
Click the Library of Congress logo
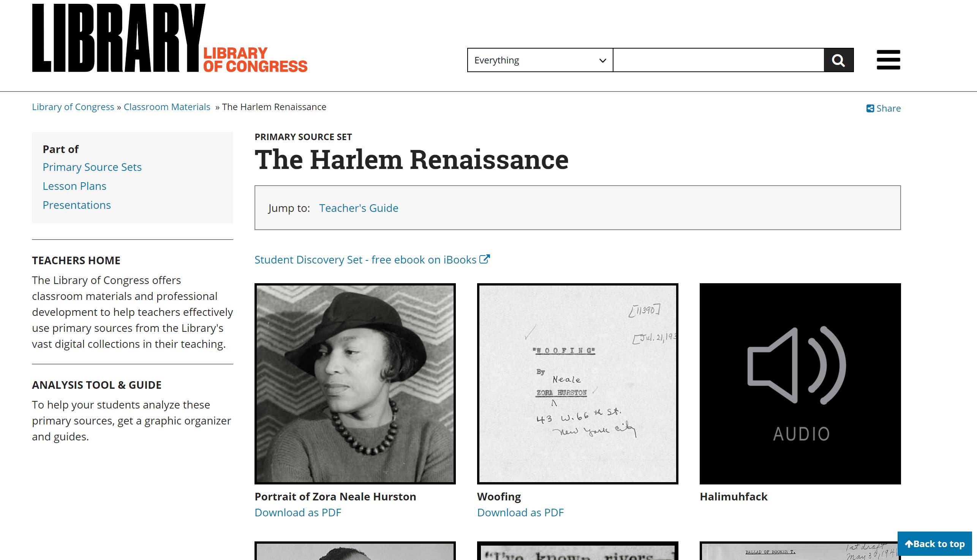170,38
